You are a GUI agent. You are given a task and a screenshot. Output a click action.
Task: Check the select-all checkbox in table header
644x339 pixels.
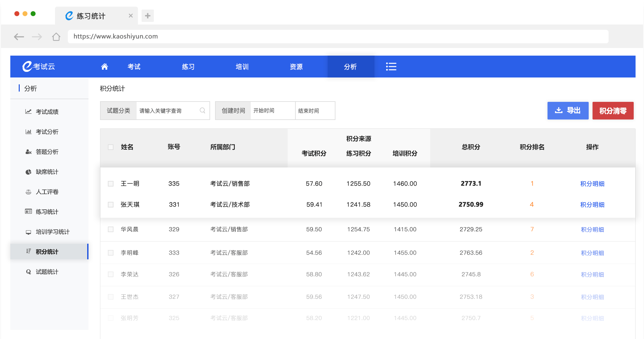pyautogui.click(x=111, y=147)
